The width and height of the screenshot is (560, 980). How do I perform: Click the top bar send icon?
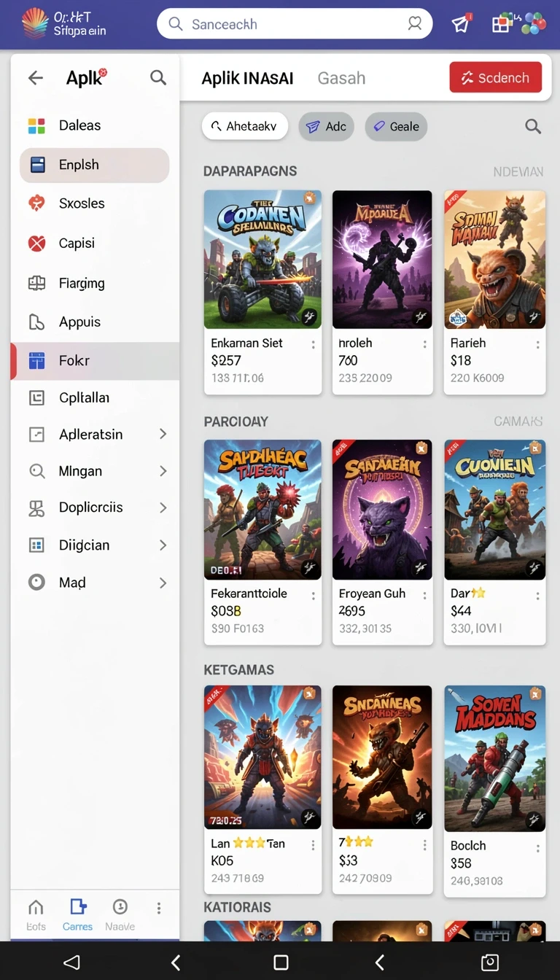click(461, 24)
